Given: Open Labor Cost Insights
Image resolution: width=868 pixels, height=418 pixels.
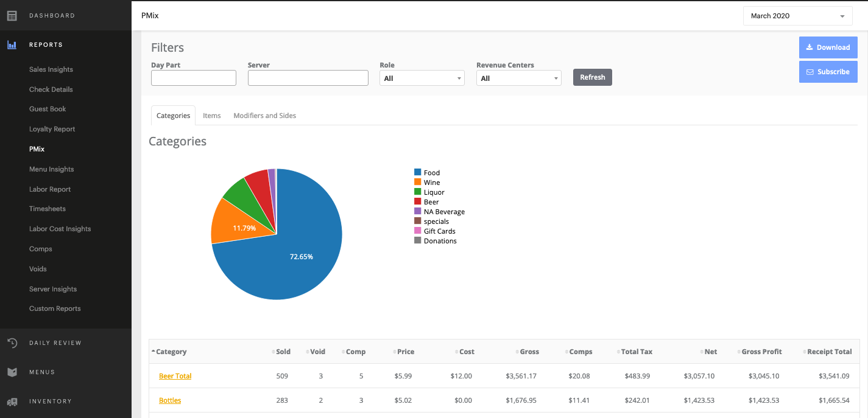Looking at the screenshot, I should tap(60, 229).
